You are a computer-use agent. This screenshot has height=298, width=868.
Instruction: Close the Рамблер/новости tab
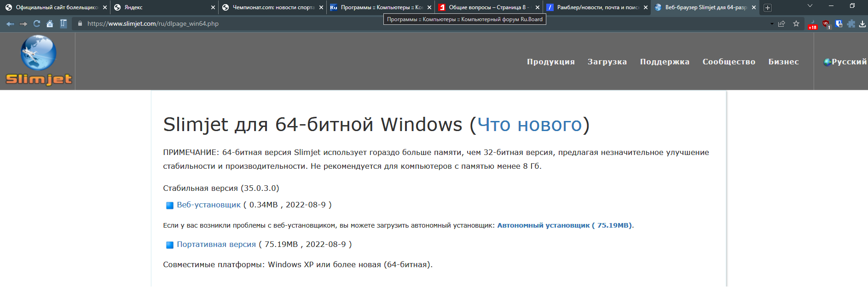point(646,7)
